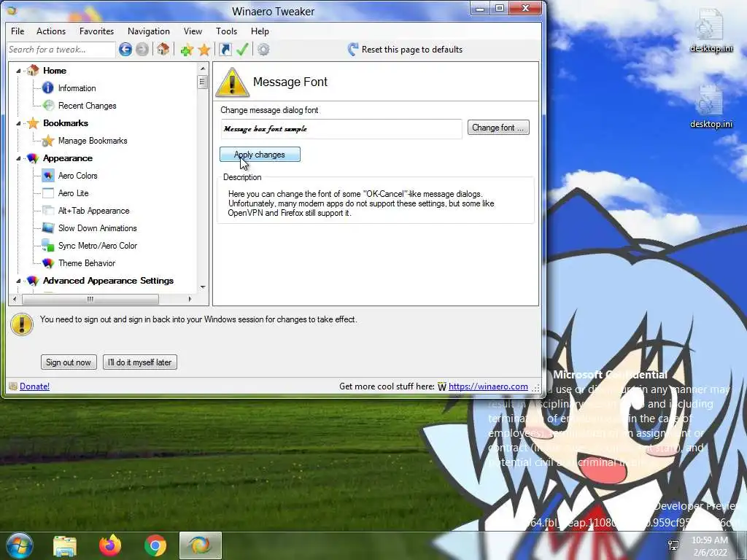Image resolution: width=747 pixels, height=560 pixels.
Task: Click the Search for a tweak field
Action: [61, 50]
